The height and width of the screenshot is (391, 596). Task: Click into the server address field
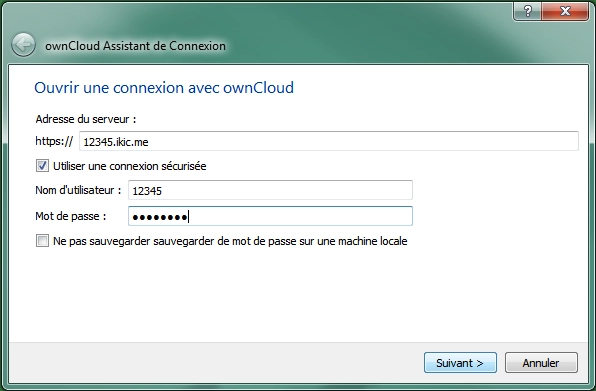click(x=329, y=141)
